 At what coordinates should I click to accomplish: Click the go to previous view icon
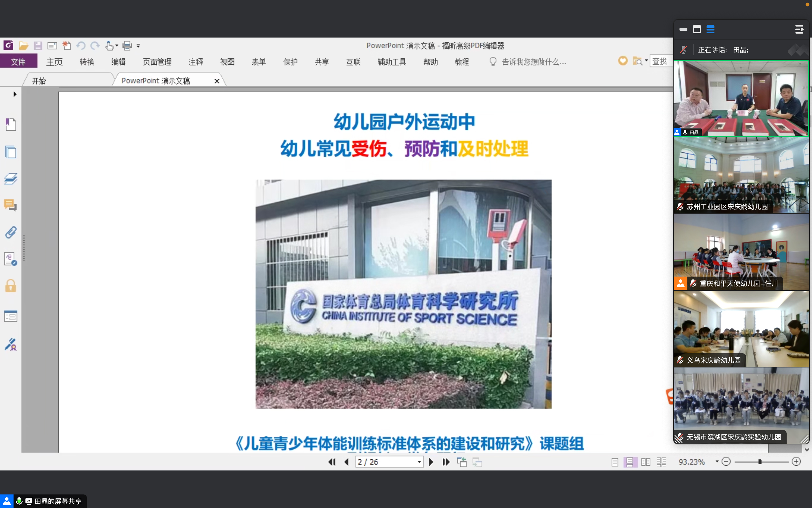click(x=462, y=462)
